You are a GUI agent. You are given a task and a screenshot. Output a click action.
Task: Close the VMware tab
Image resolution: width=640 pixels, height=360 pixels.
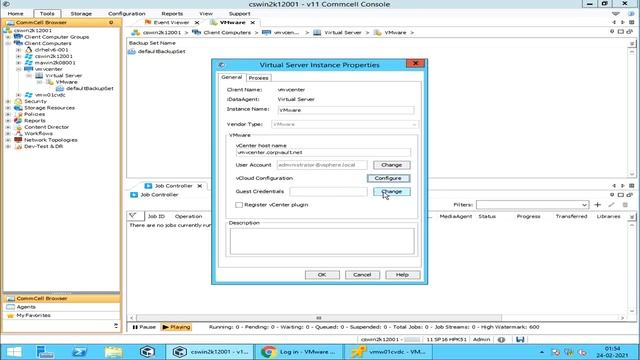coord(253,22)
